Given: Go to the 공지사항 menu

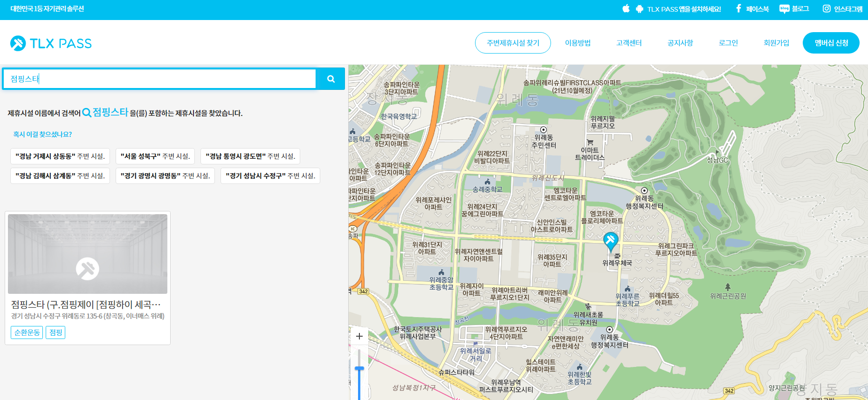Looking at the screenshot, I should (x=680, y=43).
